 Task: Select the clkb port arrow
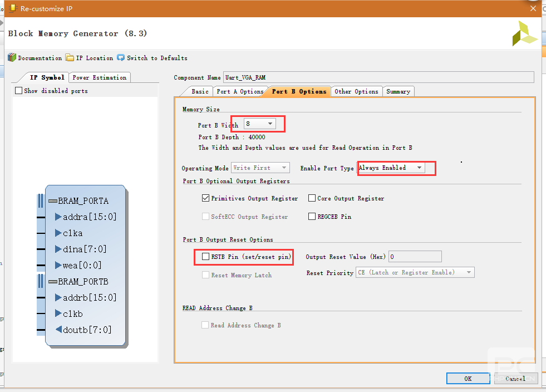(58, 313)
